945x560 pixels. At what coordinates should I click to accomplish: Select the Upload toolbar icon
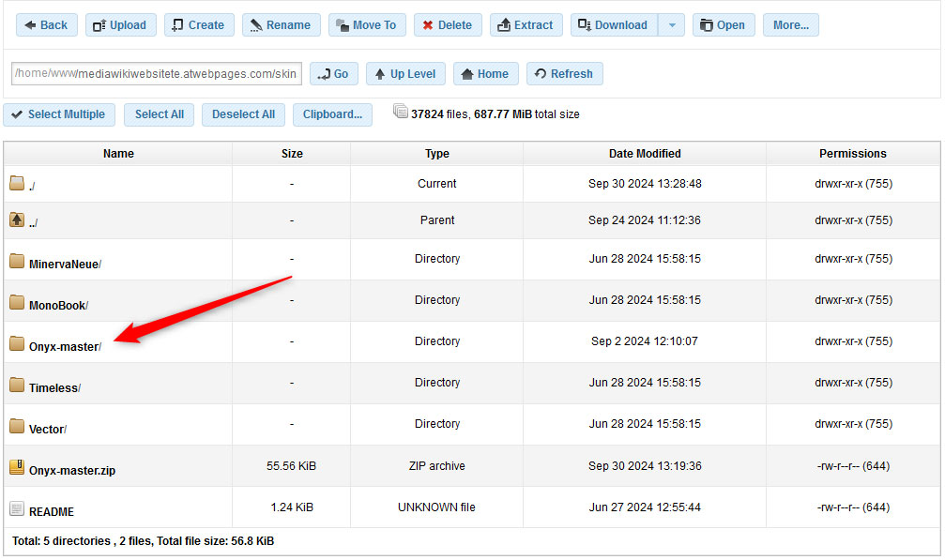(x=99, y=24)
